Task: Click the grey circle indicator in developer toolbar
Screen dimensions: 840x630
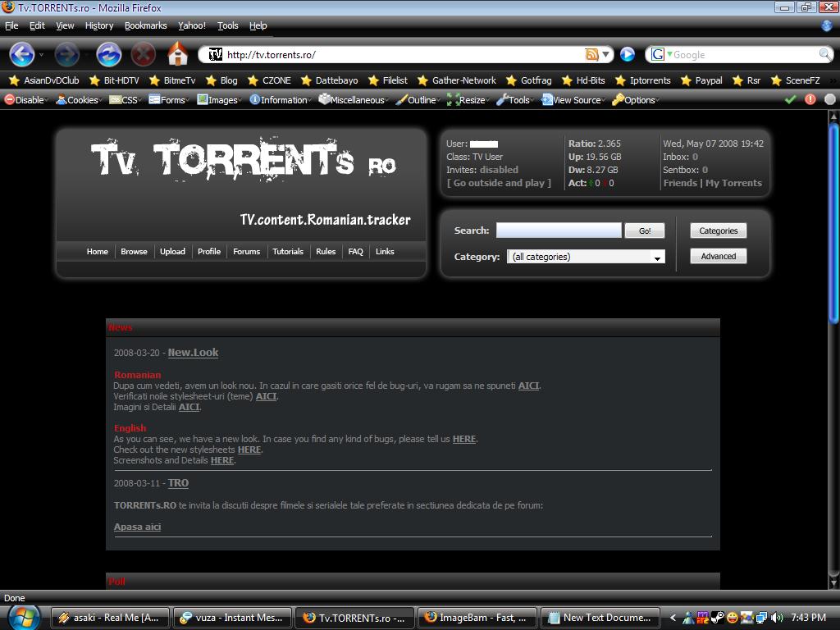Action: 830,99
